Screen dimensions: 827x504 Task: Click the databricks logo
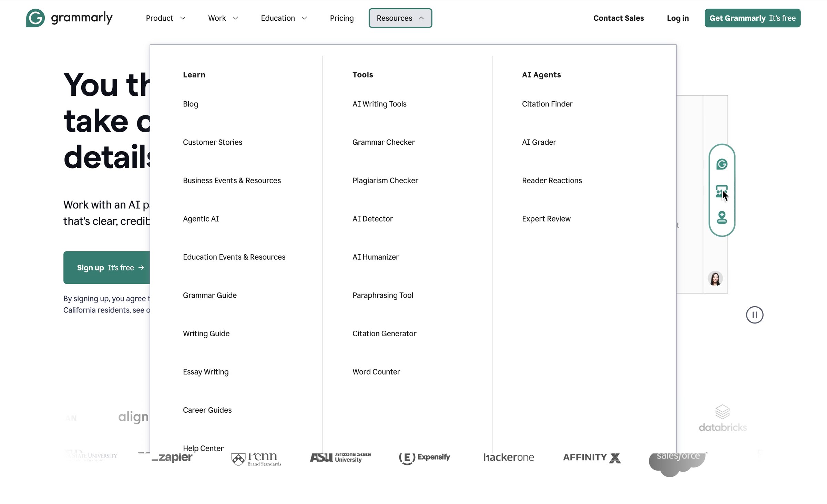[x=723, y=418]
